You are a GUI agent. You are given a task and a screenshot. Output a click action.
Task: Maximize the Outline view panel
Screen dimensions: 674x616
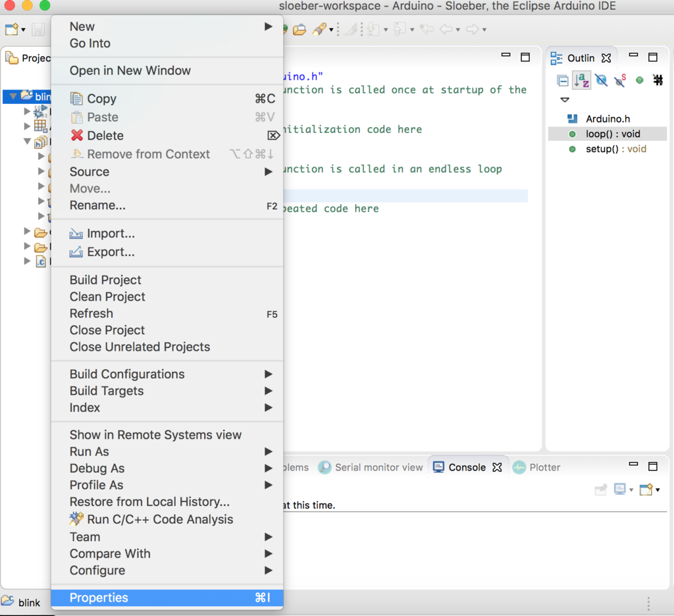pyautogui.click(x=653, y=57)
